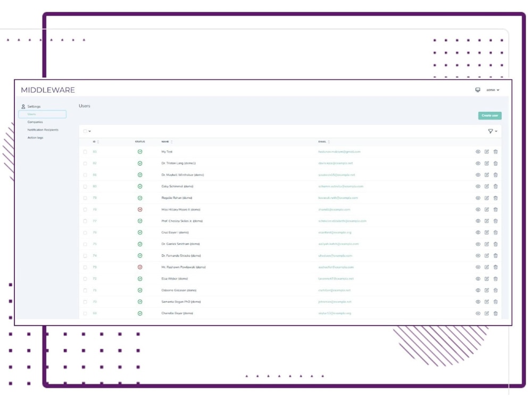Click the red inactive status icon for Miss Hillary Moore

click(x=140, y=209)
